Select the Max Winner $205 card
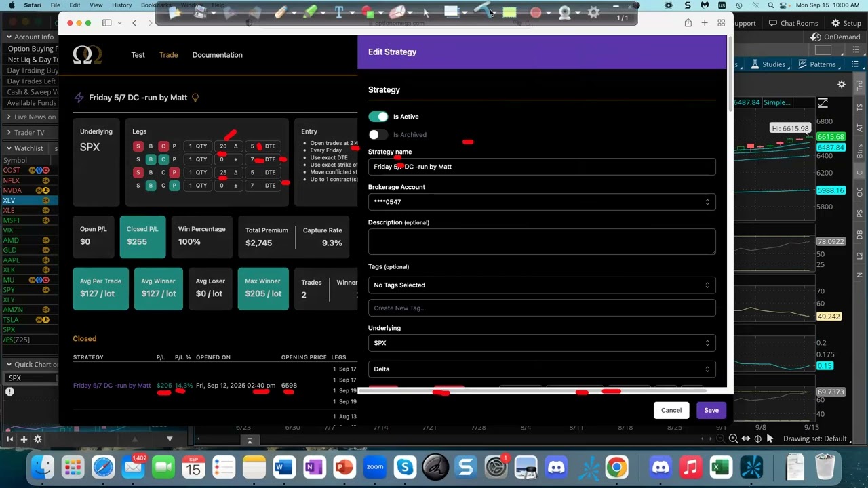868x488 pixels. point(263,289)
